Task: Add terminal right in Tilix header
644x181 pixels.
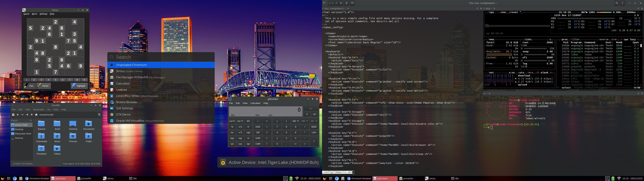Action: pyautogui.click(x=346, y=3)
